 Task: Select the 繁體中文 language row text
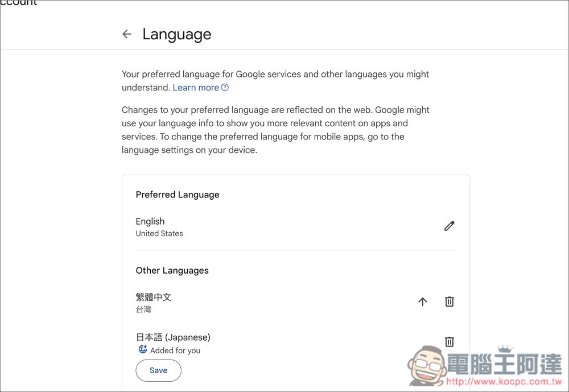[x=154, y=297]
